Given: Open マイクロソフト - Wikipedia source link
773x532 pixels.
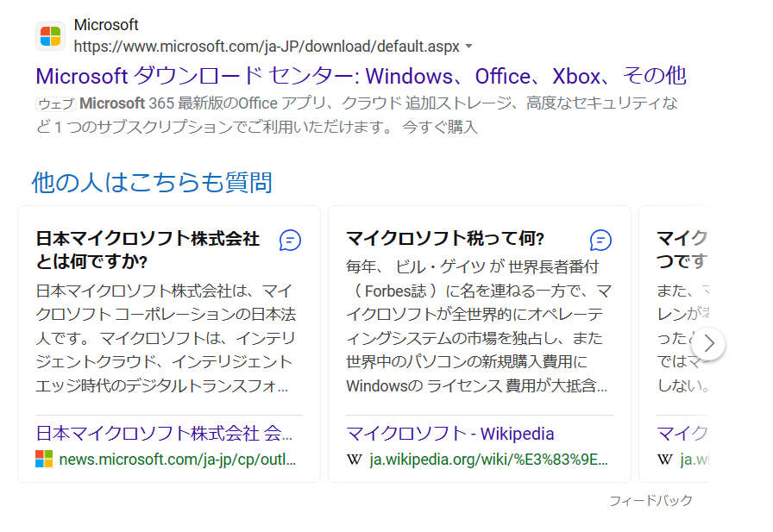Looking at the screenshot, I should 450,434.
